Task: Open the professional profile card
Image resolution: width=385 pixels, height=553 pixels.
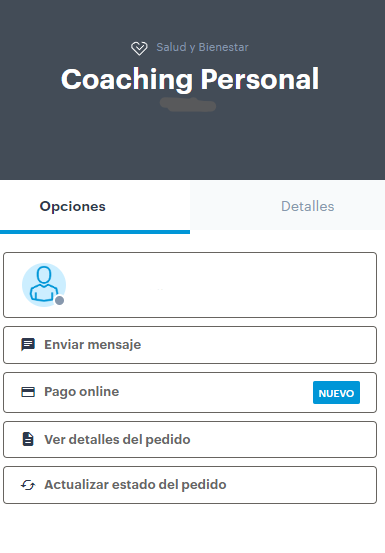Action: pos(190,285)
